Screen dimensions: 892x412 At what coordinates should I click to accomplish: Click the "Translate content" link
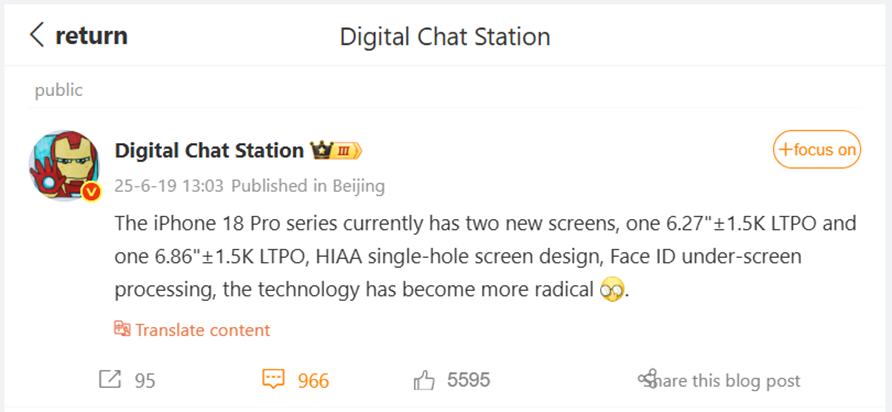tap(202, 330)
